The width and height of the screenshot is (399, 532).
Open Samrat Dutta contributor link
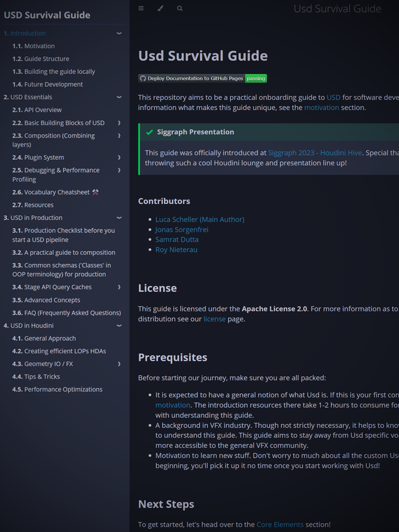[x=177, y=239]
